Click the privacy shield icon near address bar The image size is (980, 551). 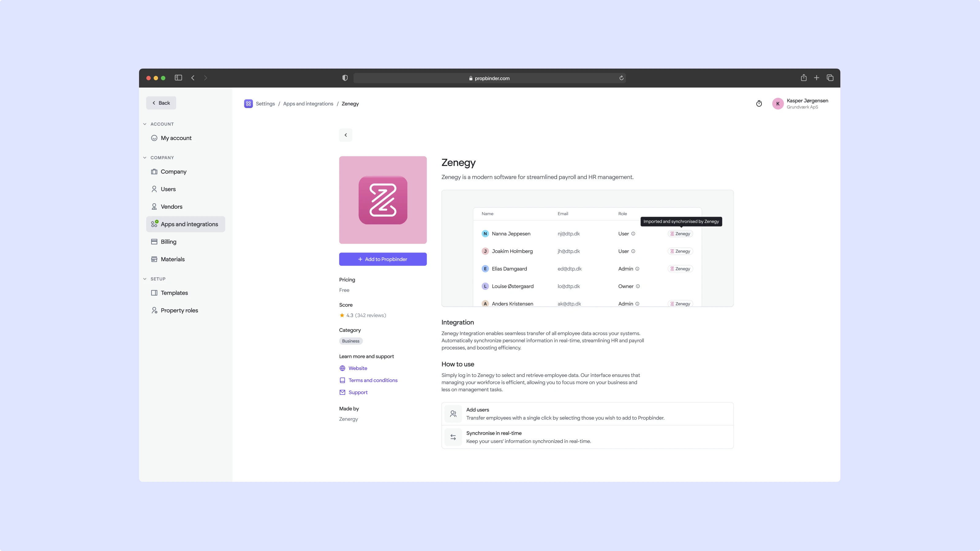tap(345, 77)
